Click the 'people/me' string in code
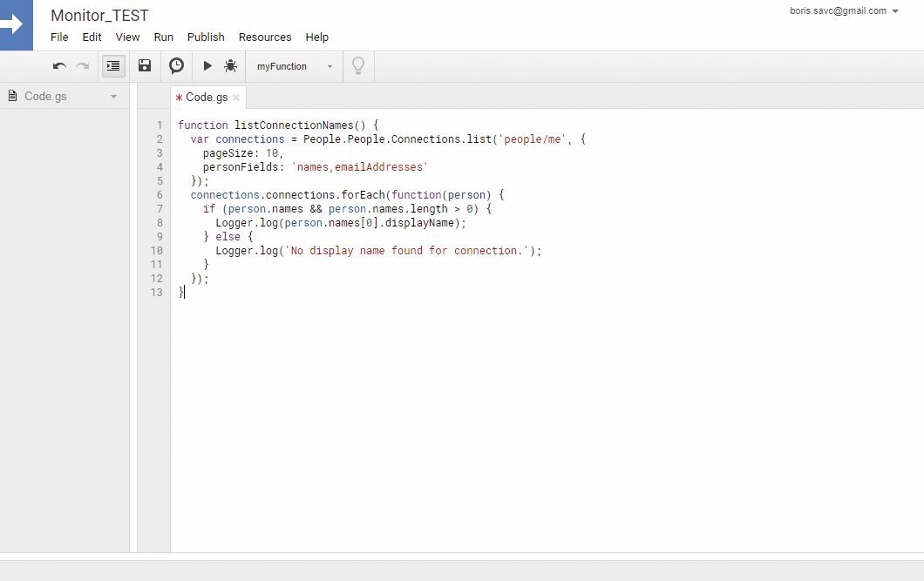Screen dimensions: 924x581 (x=532, y=138)
